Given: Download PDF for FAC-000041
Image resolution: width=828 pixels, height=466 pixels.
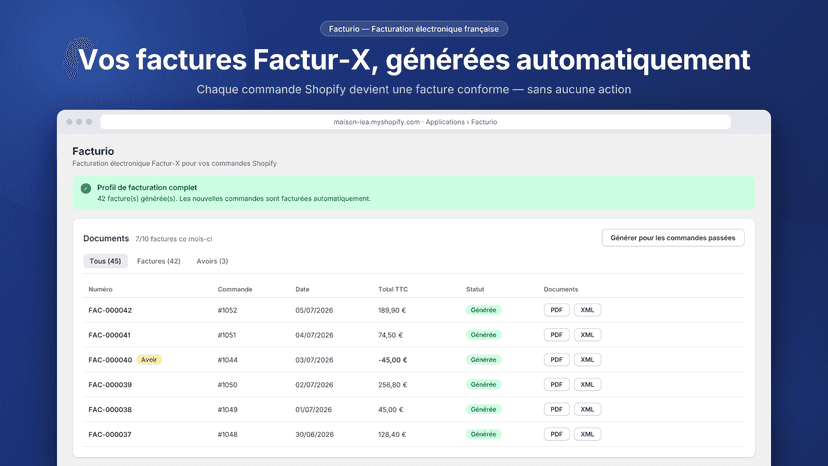Looking at the screenshot, I should point(557,335).
